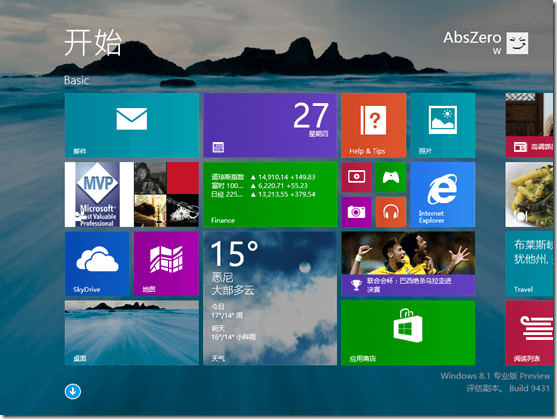Open the Travel tile
Screen dimensions: 557x419
point(529,263)
